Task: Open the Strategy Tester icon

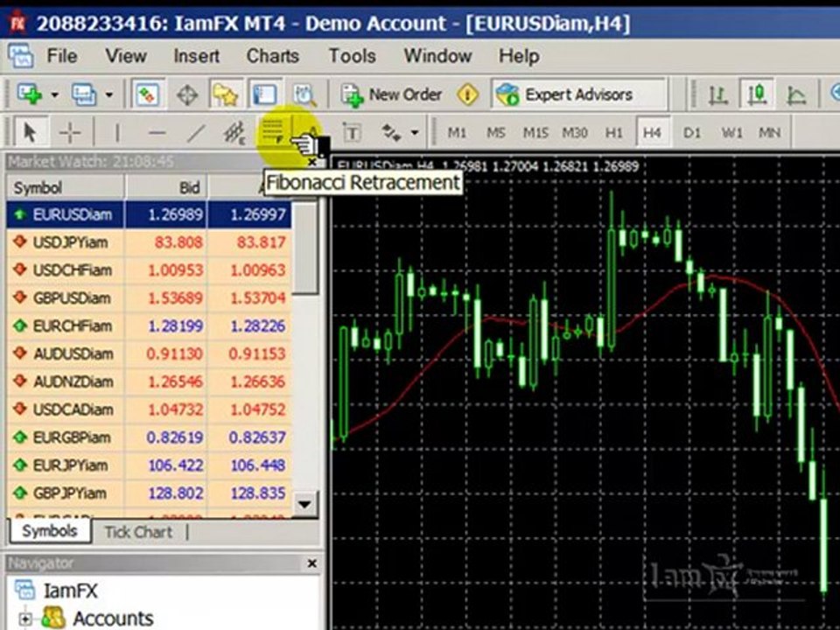Action: 304,94
